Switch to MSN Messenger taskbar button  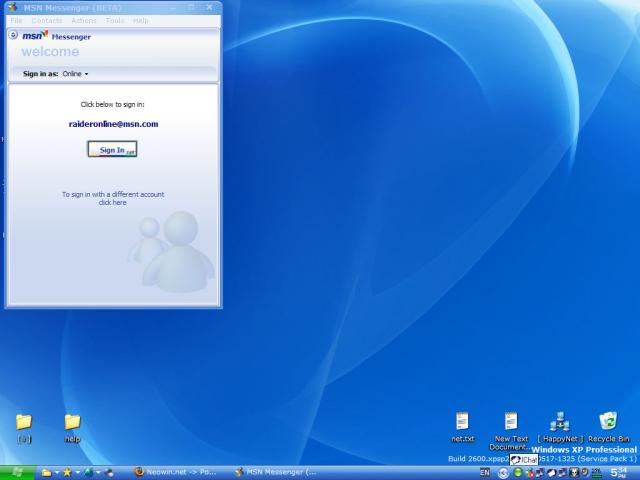pos(276,472)
